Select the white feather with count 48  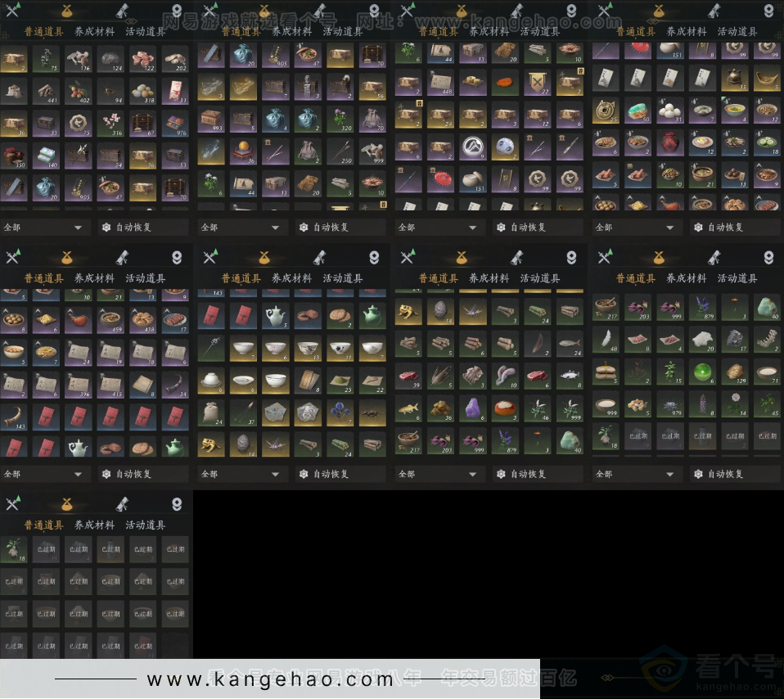(606, 340)
